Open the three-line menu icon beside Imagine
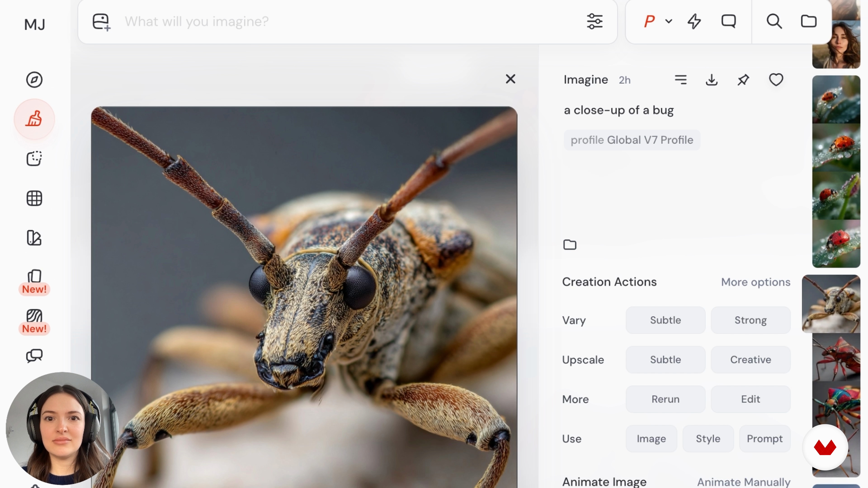 point(681,80)
